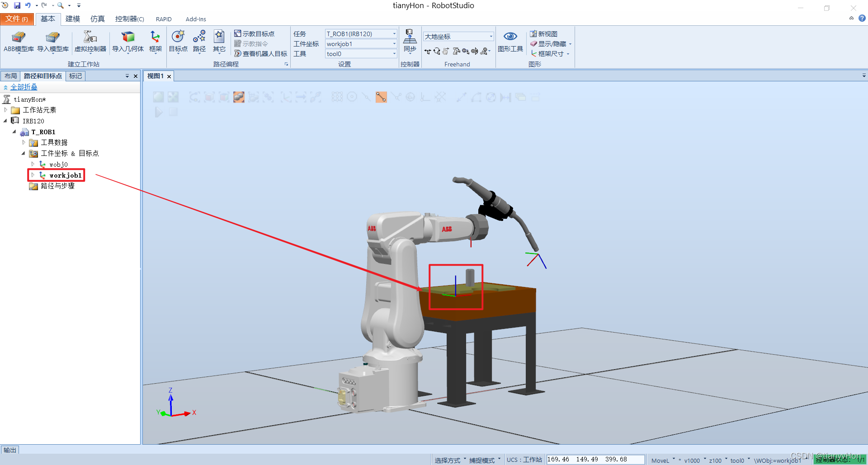Image resolution: width=868 pixels, height=465 pixels.
Task: Expand the Station Elements (工作站元素) node
Action: pyautogui.click(x=5, y=110)
